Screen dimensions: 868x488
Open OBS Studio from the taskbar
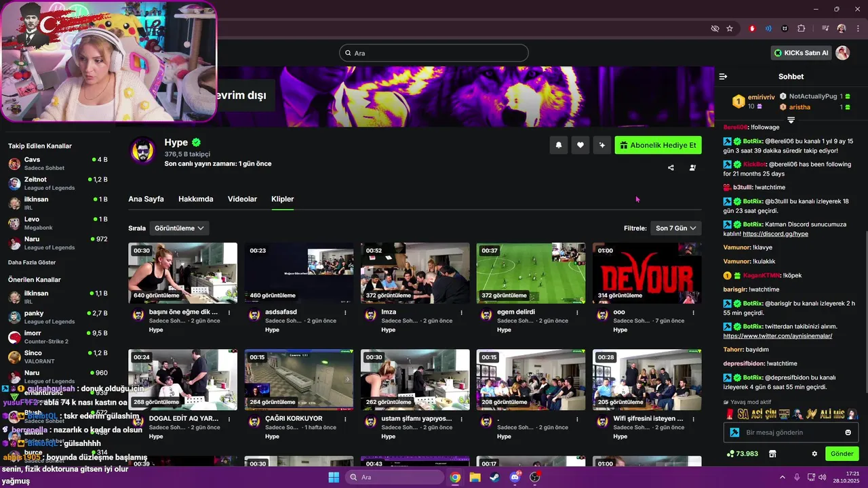535,477
